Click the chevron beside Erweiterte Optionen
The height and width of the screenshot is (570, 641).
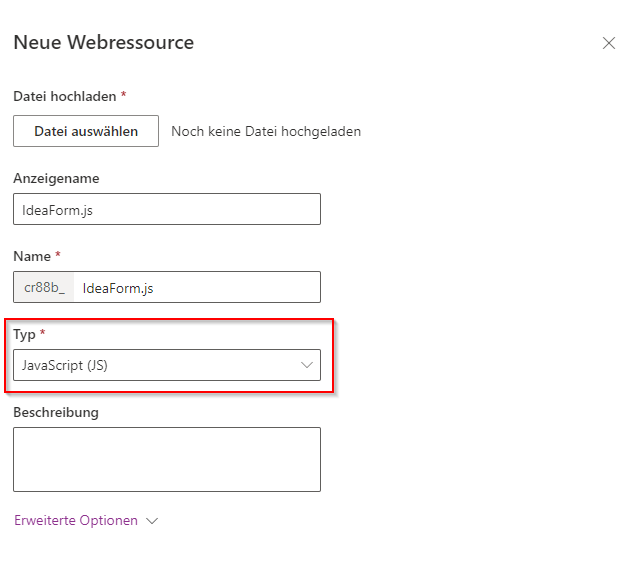[152, 521]
